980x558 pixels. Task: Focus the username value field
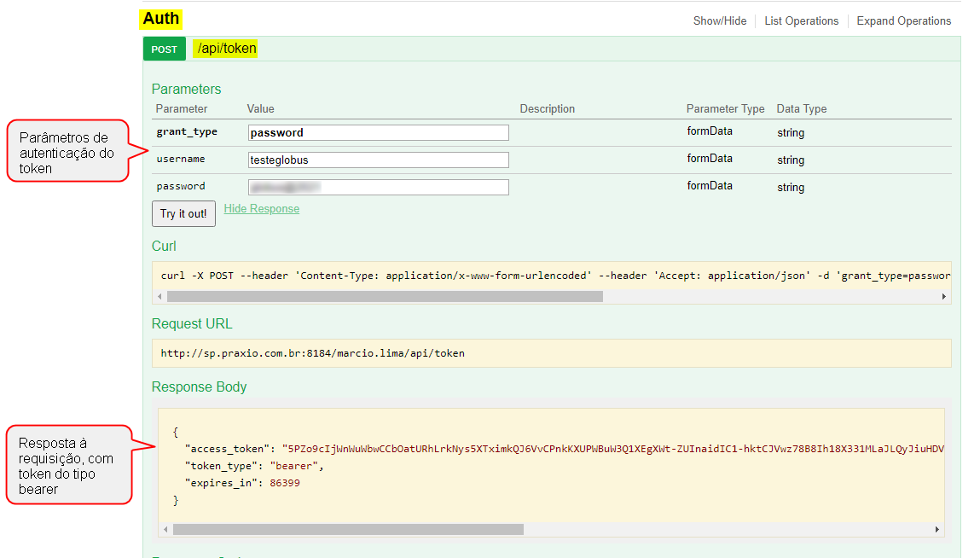point(378,160)
